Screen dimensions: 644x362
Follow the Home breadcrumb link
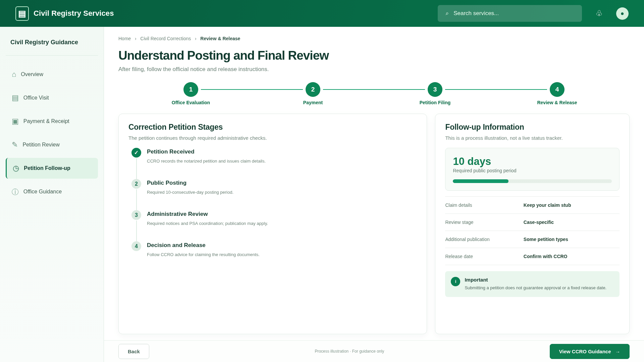124,39
